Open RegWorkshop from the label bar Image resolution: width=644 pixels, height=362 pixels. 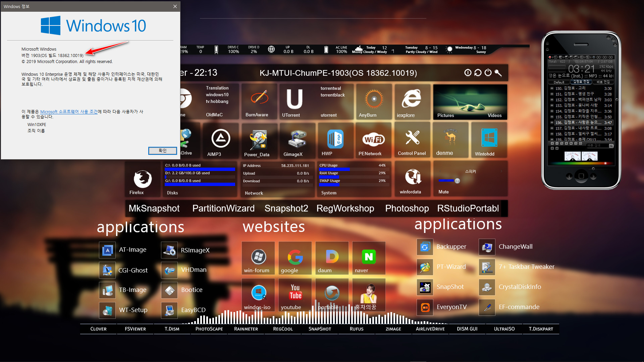tap(345, 208)
